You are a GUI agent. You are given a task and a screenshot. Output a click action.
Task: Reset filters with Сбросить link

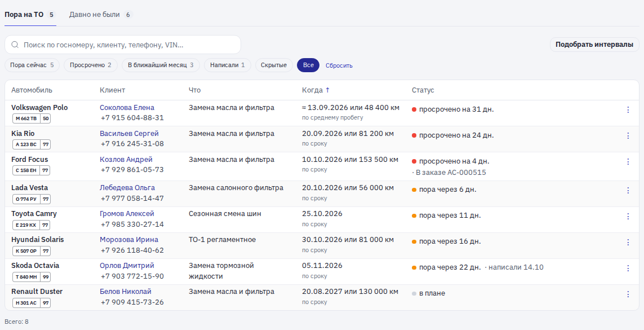point(339,65)
